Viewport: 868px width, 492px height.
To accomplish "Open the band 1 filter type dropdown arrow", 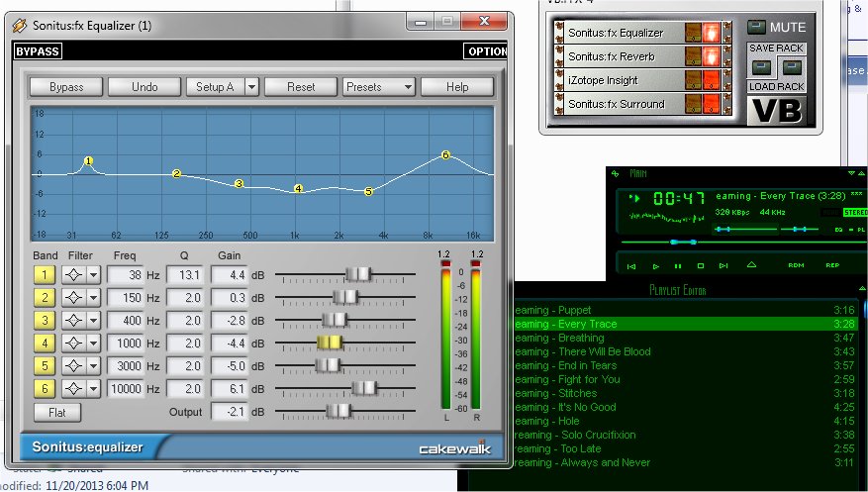I will (x=94, y=275).
